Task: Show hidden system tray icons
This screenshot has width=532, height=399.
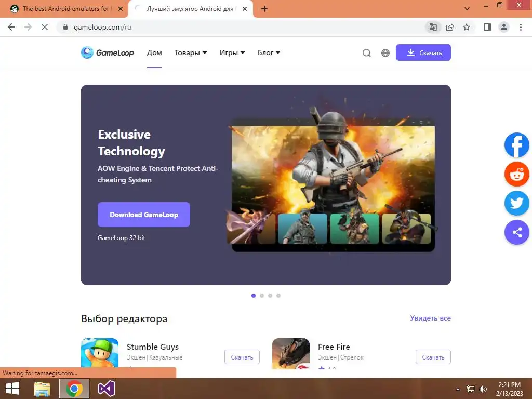Action: tap(458, 389)
